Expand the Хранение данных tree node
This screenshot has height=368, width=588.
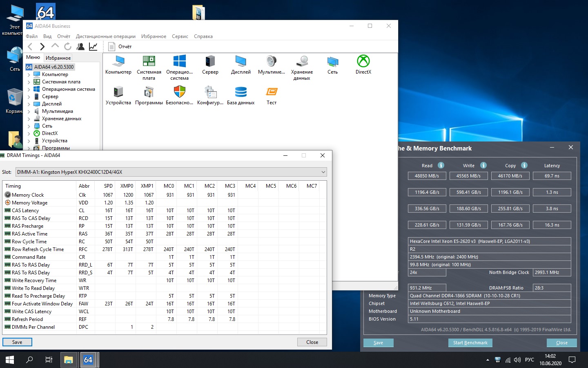pyautogui.click(x=29, y=119)
